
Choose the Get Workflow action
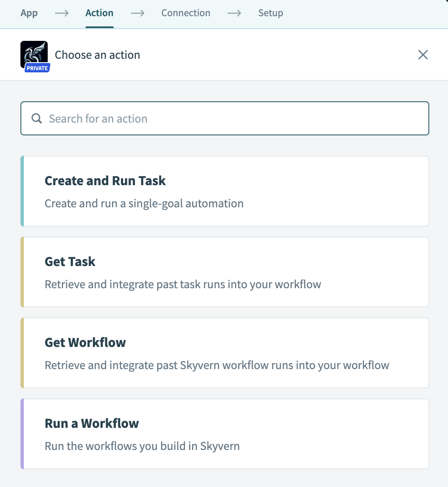click(x=224, y=352)
